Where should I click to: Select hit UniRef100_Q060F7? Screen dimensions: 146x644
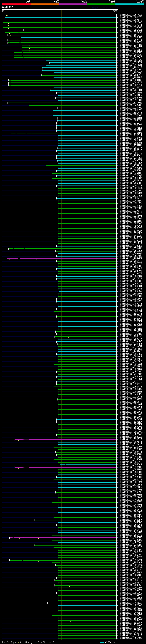point(131,520)
